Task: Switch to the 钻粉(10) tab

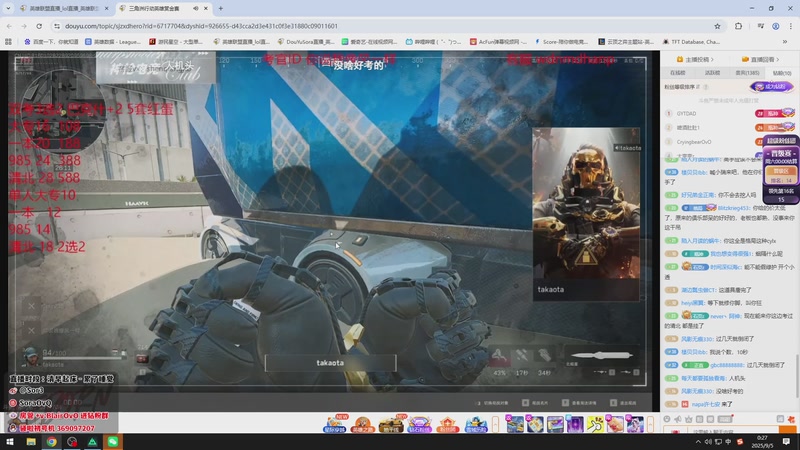Action: pos(782,73)
